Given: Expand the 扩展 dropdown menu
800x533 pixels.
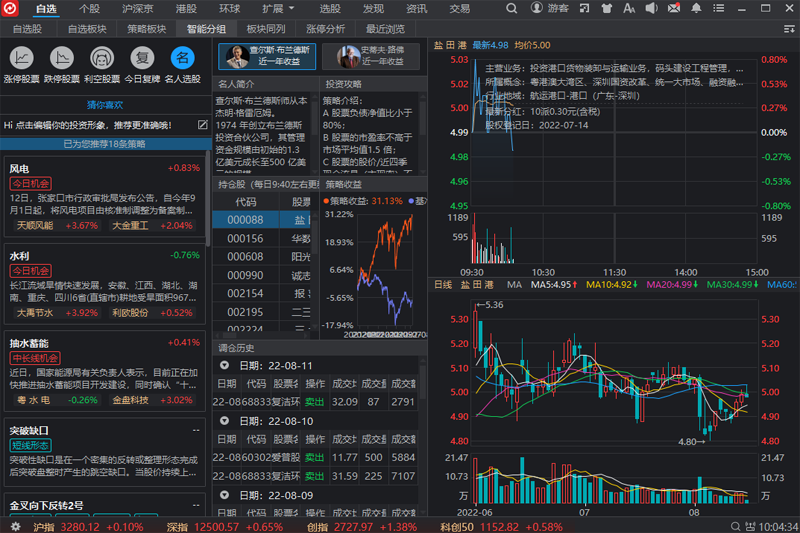Looking at the screenshot, I should tap(278, 9).
